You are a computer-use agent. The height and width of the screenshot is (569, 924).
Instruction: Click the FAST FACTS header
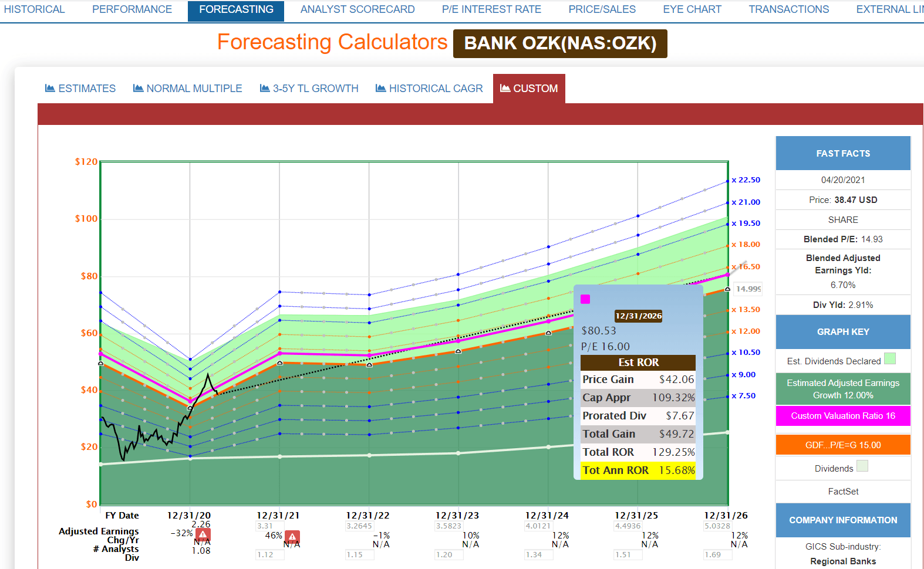[x=843, y=153]
